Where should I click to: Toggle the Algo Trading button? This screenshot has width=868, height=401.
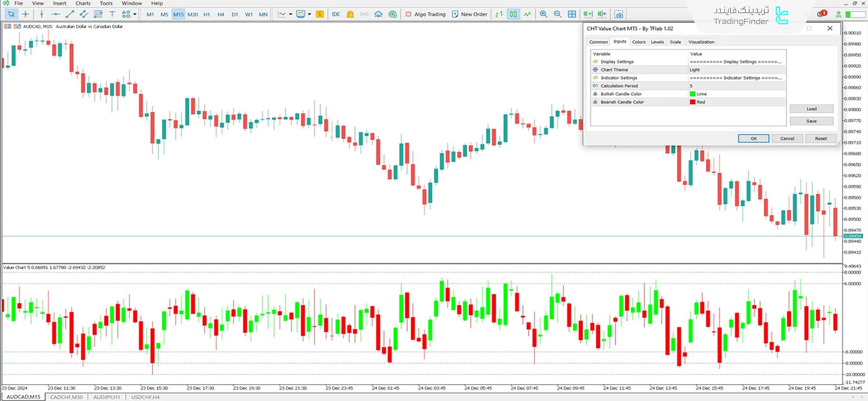pos(425,14)
